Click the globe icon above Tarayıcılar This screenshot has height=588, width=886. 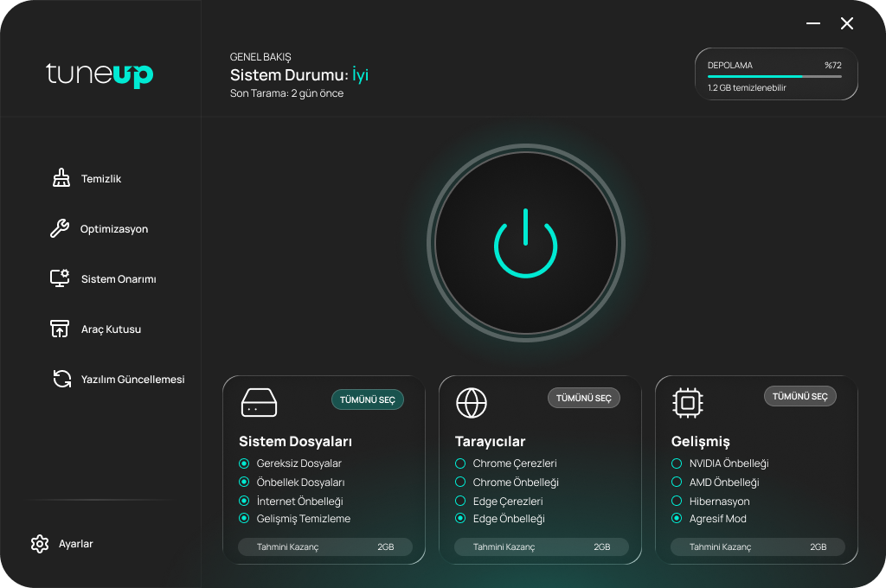pos(472,402)
